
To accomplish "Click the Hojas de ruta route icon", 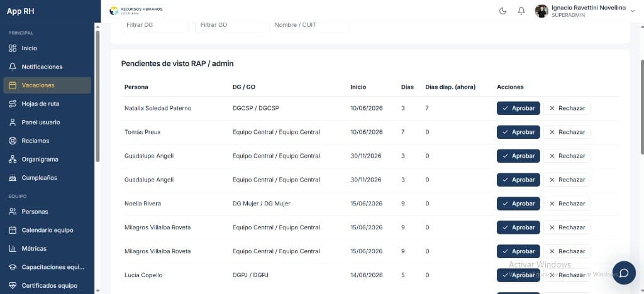I will click(13, 104).
